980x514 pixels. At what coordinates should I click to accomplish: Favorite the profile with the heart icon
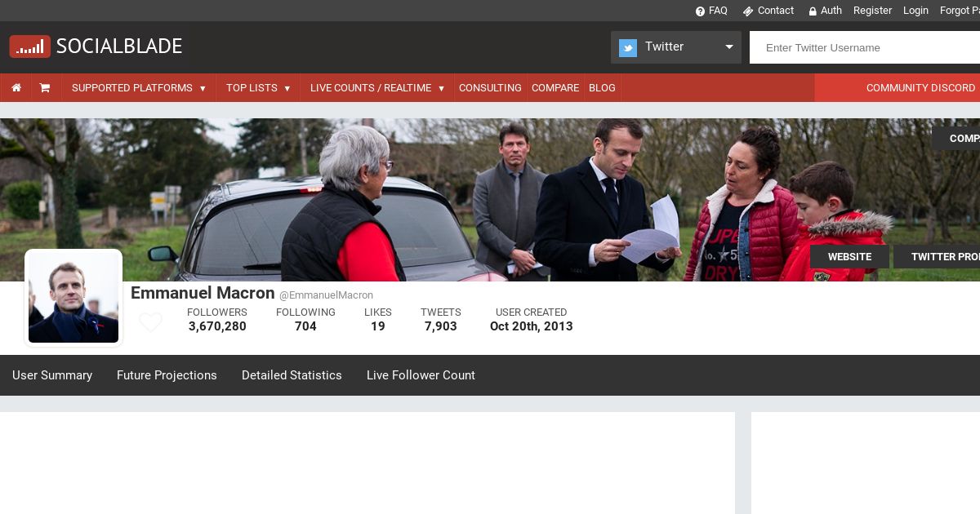point(150,322)
